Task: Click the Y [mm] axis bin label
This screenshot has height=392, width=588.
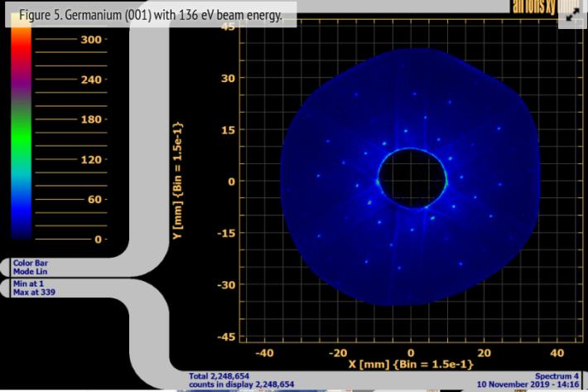Action: [x=190, y=181]
